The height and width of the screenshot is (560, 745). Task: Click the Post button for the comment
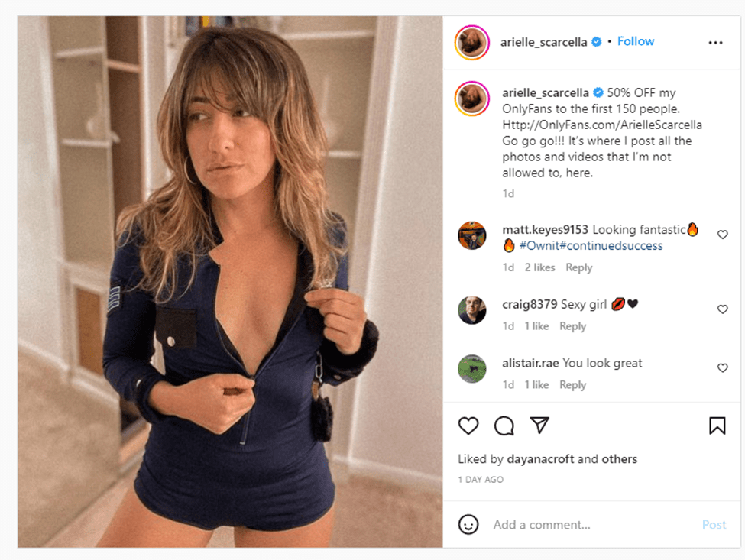pyautogui.click(x=714, y=524)
